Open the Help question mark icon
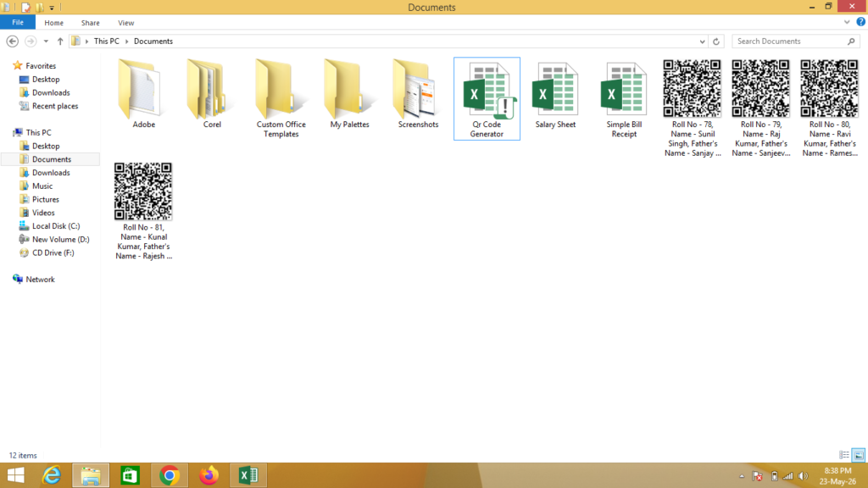This screenshot has width=868, height=488. pyautogui.click(x=861, y=22)
